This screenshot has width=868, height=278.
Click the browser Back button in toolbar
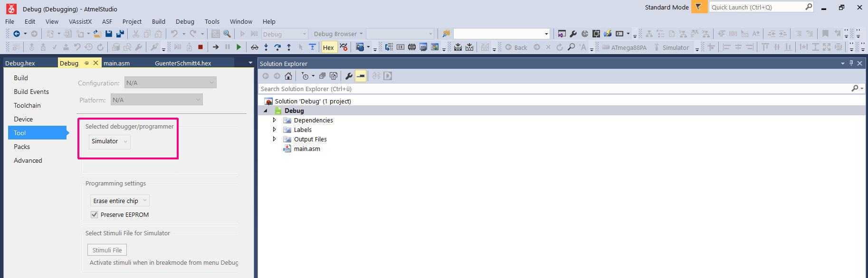pyautogui.click(x=516, y=47)
